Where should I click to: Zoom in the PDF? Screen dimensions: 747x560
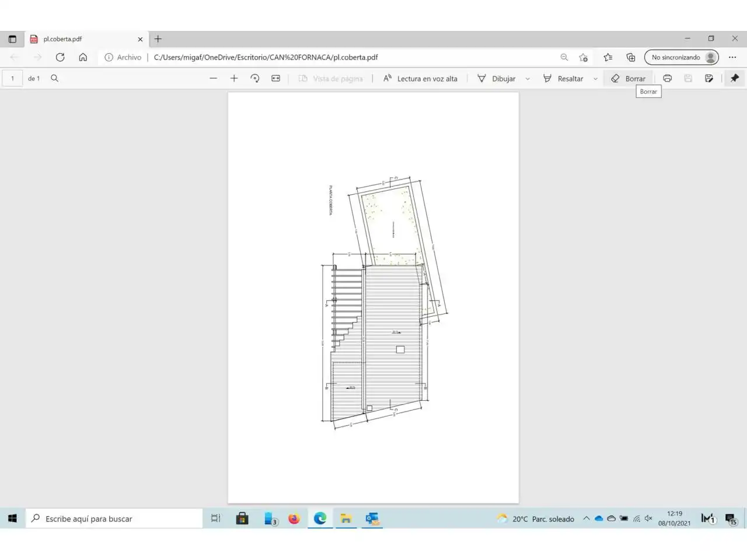click(x=234, y=78)
